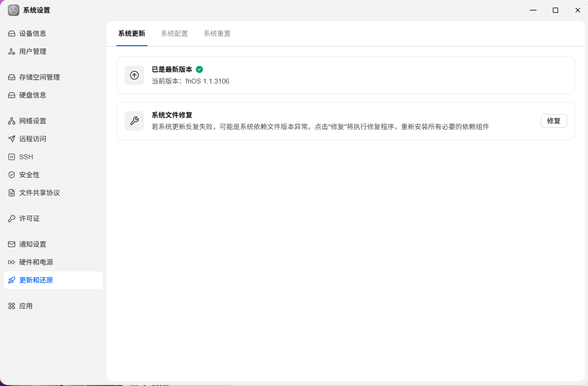Go to 安全性 settings
588x386 pixels.
coord(53,175)
